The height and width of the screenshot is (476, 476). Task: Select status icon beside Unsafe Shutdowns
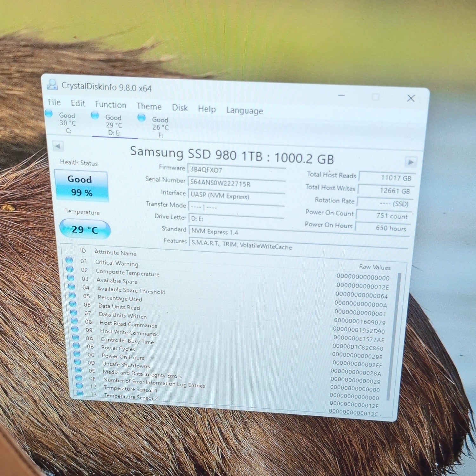click(x=77, y=361)
